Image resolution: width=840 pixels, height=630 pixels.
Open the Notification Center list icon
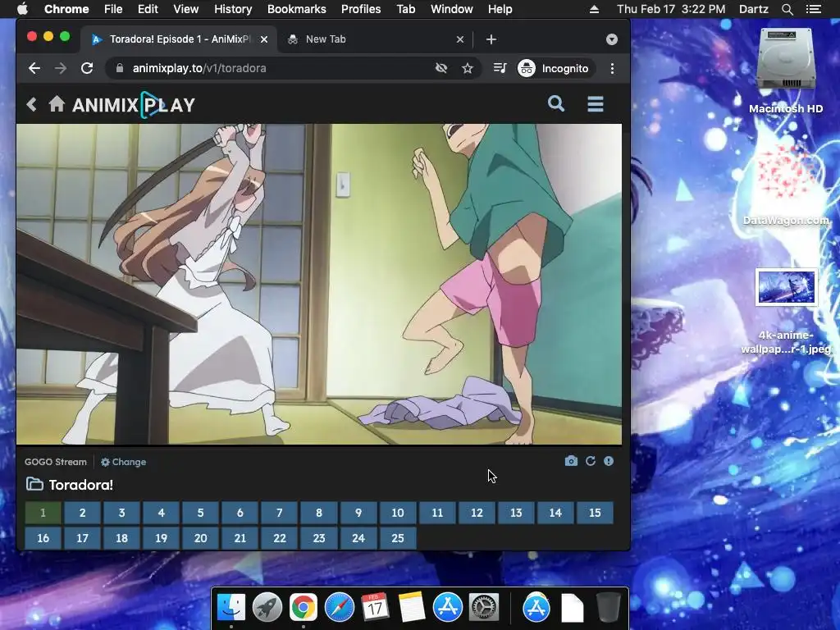coord(813,9)
